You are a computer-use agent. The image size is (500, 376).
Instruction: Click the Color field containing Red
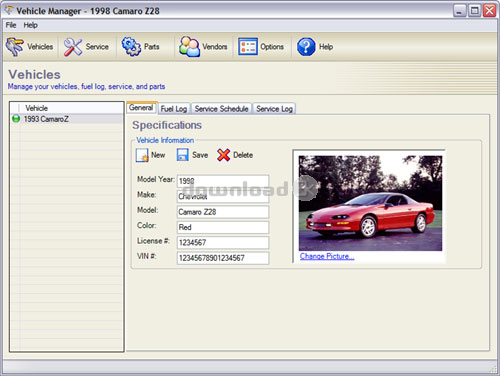pyautogui.click(x=223, y=227)
